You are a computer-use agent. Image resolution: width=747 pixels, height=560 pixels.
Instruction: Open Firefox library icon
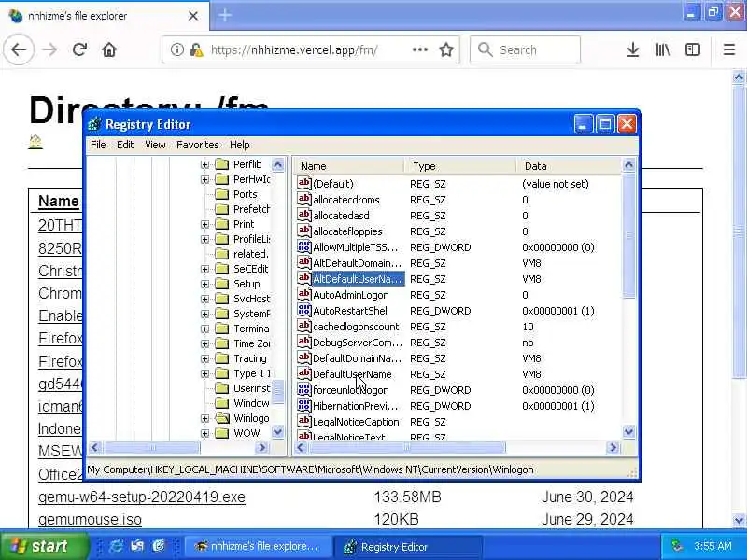[663, 49]
